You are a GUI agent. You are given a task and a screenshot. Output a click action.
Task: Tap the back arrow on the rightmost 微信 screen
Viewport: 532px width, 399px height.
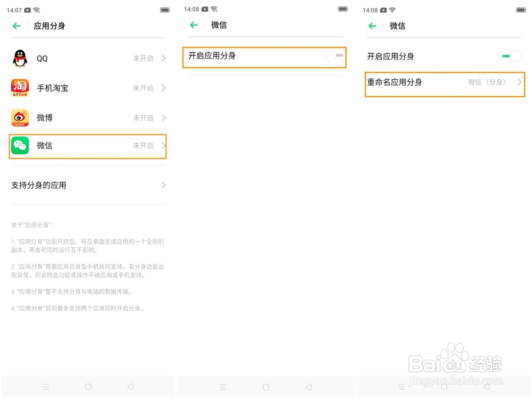click(x=371, y=26)
